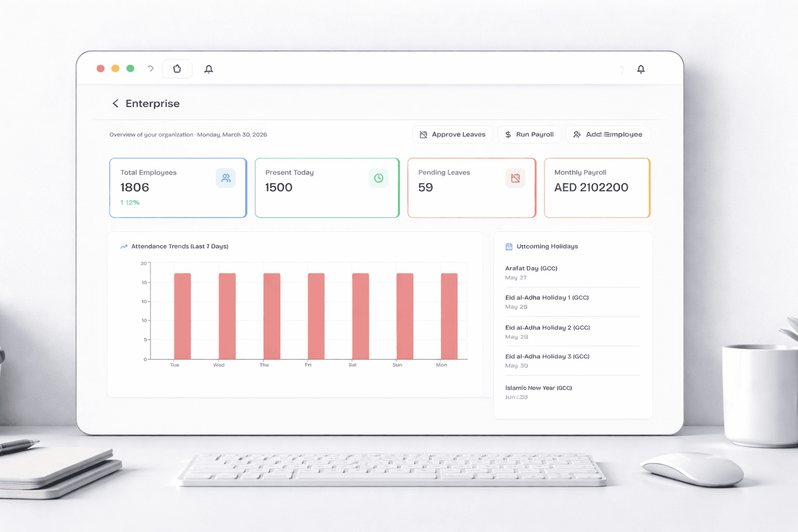Click the Run Payroll button
This screenshot has width=798, height=532.
529,134
